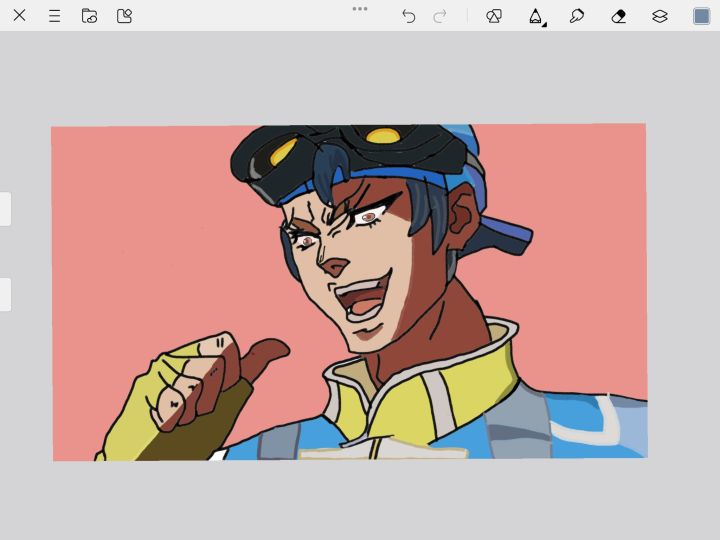Redo the undone stroke
Screen dimensions: 720x540
440,17
